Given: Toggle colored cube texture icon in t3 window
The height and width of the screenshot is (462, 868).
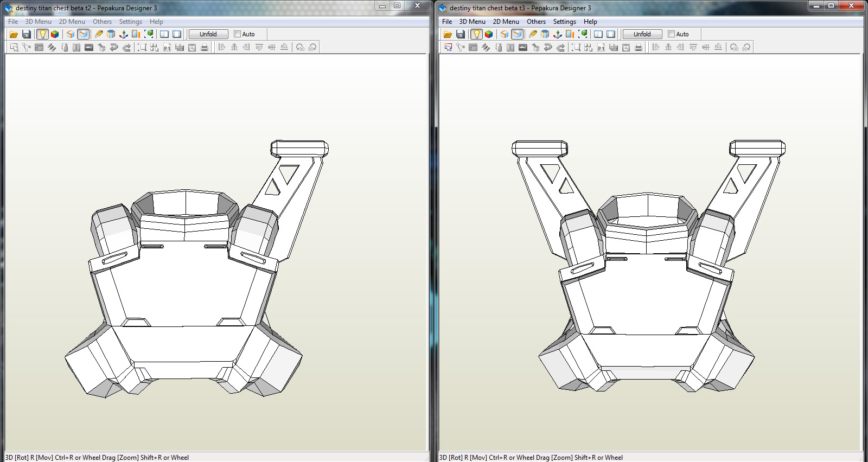Looking at the screenshot, I should (489, 34).
